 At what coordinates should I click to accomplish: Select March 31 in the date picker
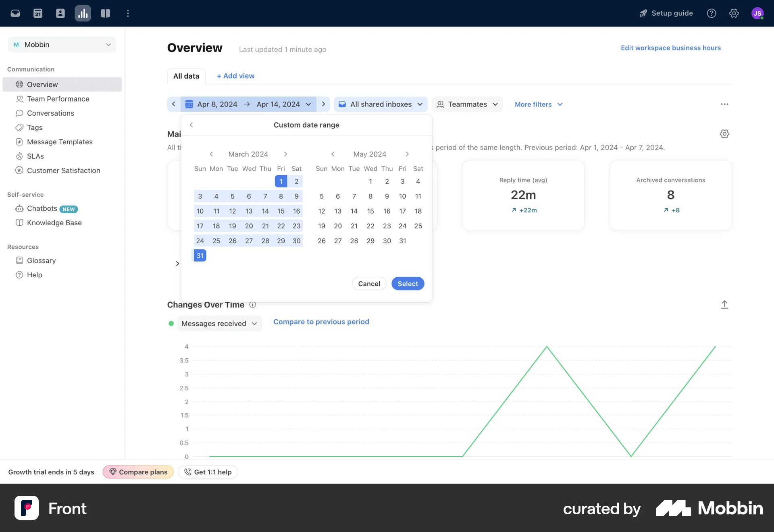[200, 255]
